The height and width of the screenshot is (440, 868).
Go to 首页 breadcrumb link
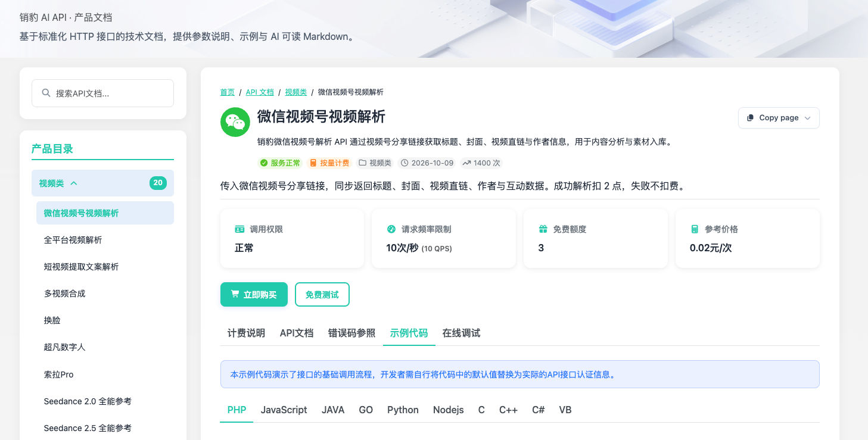[228, 92]
